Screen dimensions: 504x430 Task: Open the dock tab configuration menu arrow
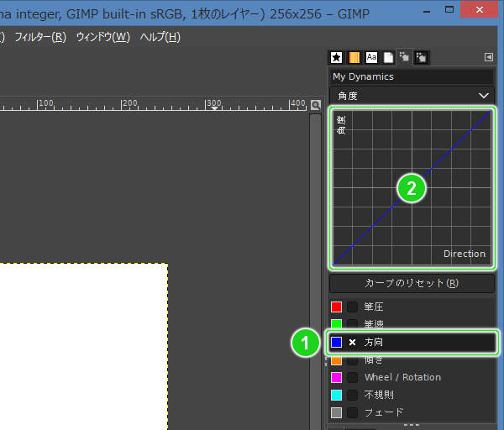pos(489,57)
